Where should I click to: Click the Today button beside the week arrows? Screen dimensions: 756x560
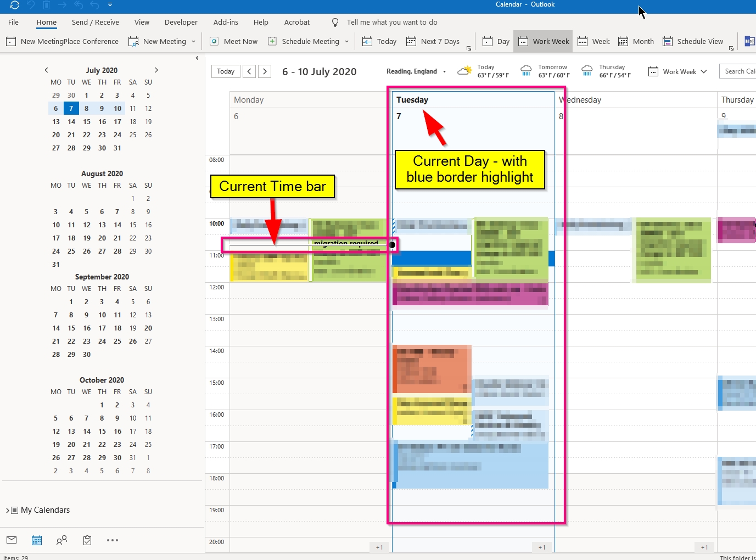tap(226, 71)
